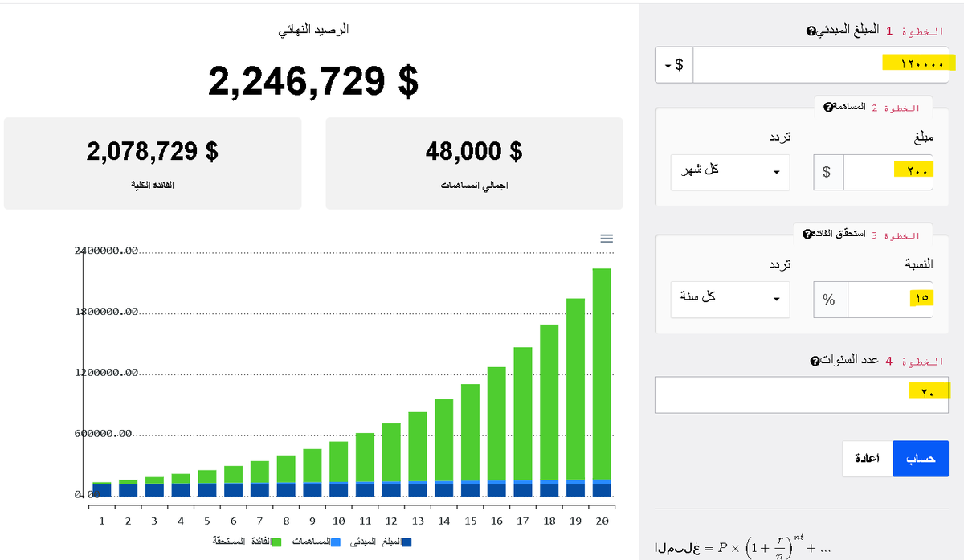Open the كل سنة interest frequency dropdown
This screenshot has width=964, height=560.
tap(729, 299)
